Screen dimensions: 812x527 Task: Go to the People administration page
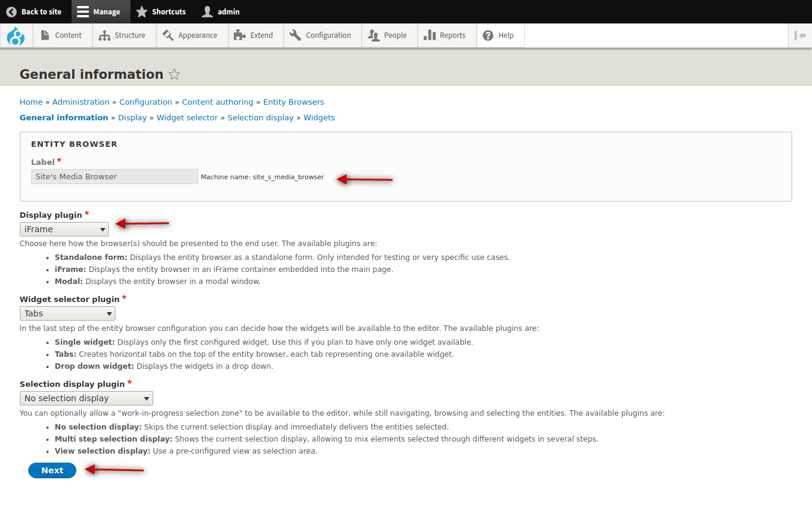[388, 35]
